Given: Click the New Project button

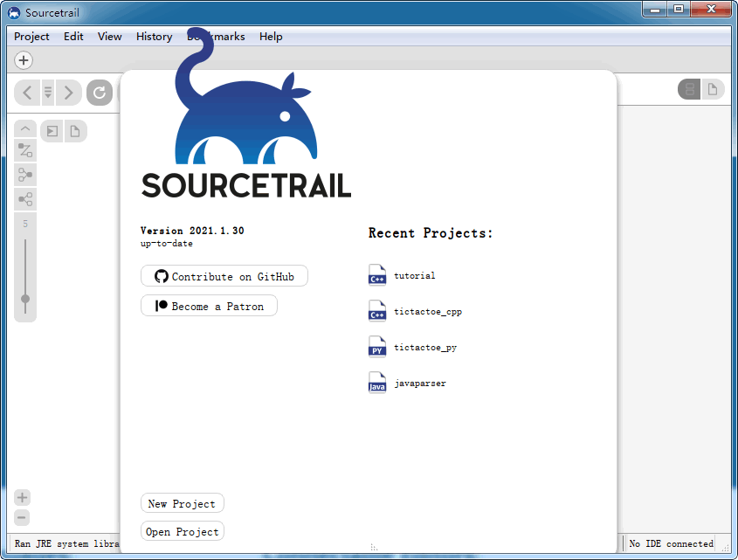Looking at the screenshot, I should [x=183, y=503].
